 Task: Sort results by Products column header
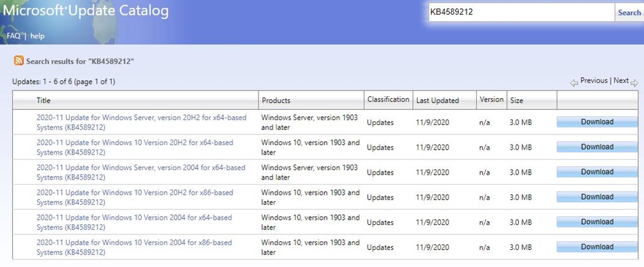point(276,101)
